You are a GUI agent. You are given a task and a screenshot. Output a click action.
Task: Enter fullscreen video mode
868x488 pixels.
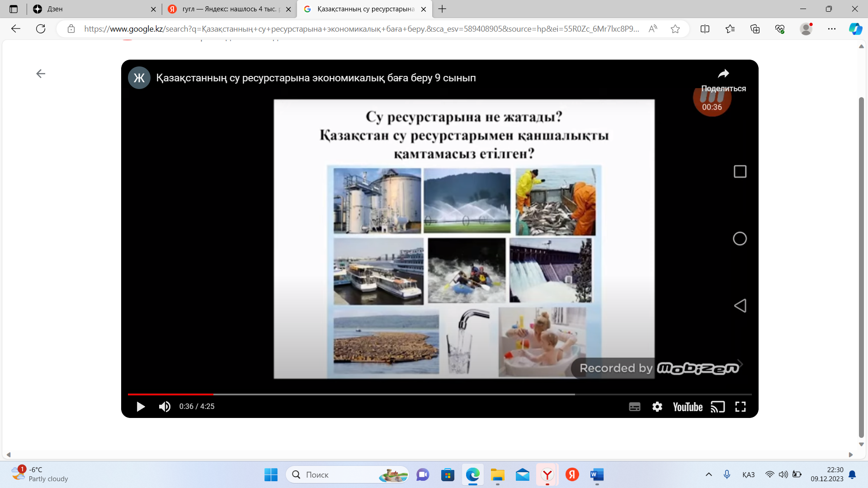[740, 407]
